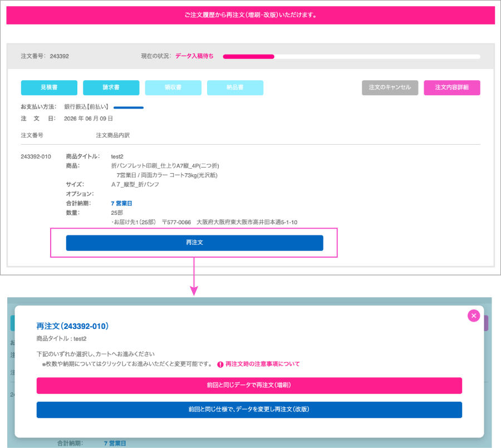Open the 見積書 document

coord(49,87)
